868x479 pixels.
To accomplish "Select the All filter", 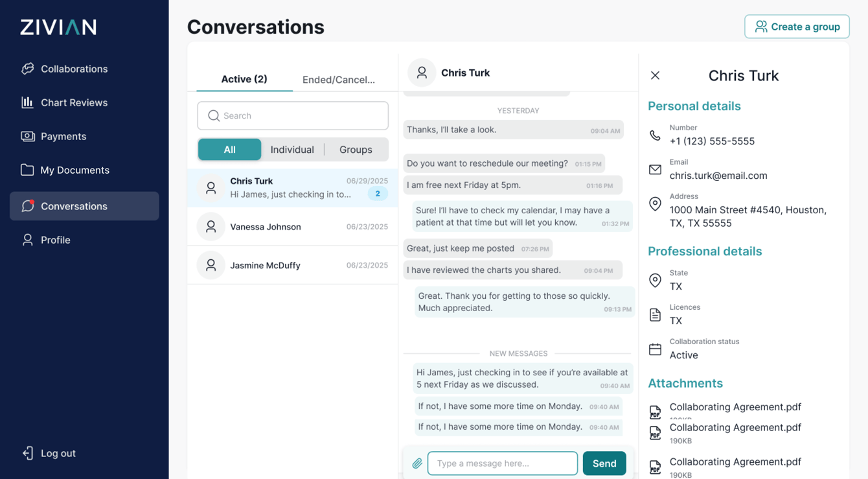I will [229, 150].
